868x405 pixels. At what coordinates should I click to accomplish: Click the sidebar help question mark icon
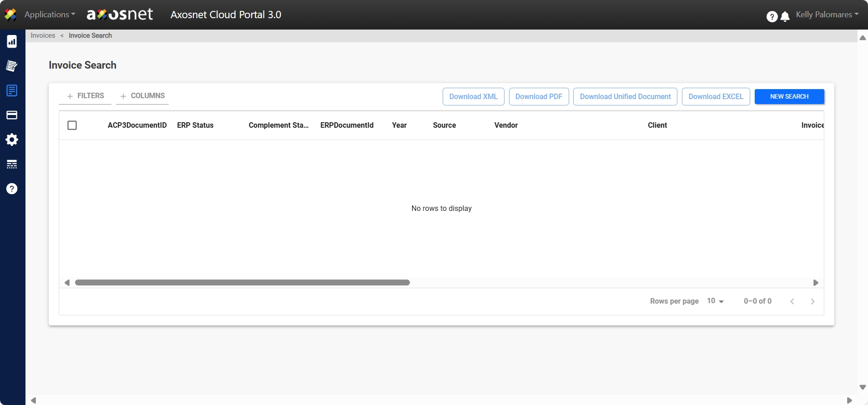12,189
